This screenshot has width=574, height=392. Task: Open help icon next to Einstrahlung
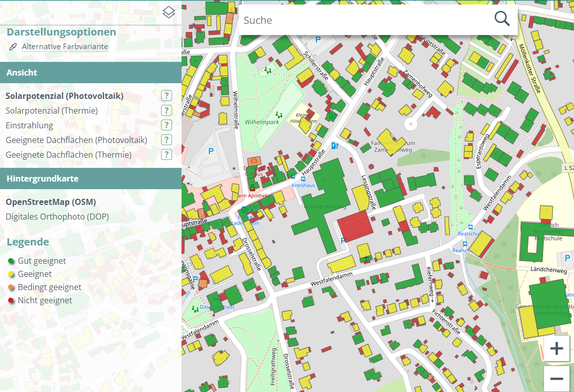(166, 125)
